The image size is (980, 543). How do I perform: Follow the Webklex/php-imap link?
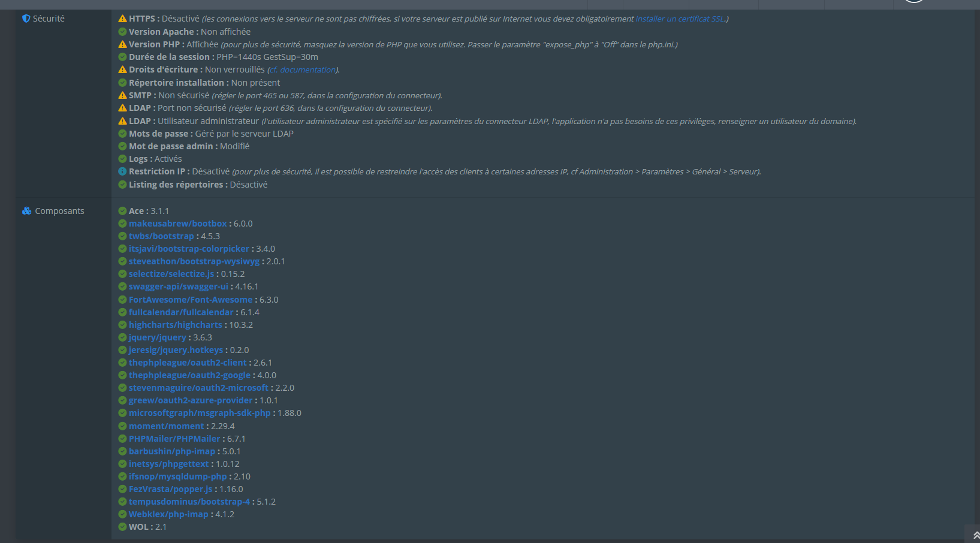[x=168, y=514]
